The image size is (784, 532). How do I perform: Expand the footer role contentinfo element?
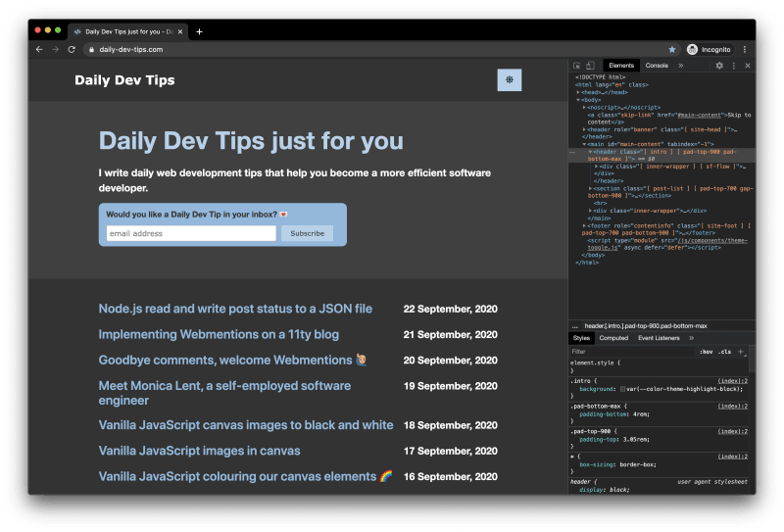click(x=584, y=225)
